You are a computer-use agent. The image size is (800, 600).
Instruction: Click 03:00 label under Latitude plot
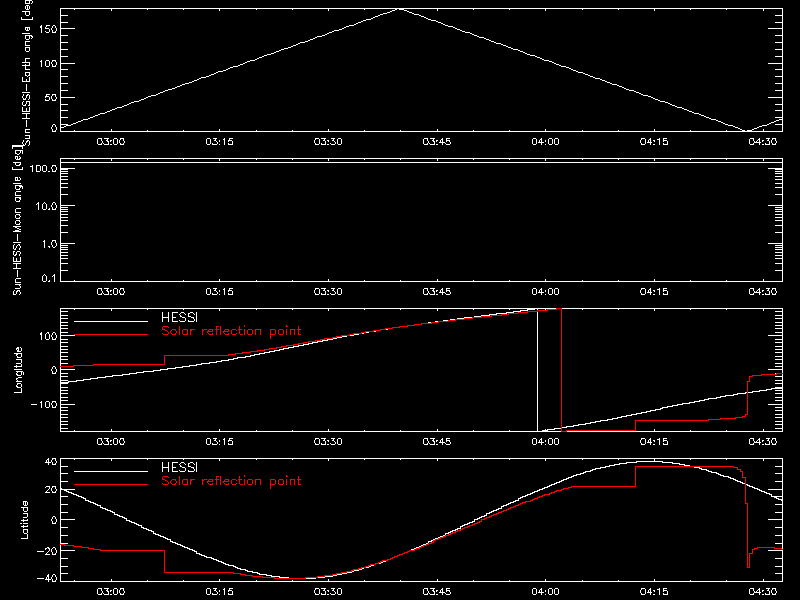[111, 592]
